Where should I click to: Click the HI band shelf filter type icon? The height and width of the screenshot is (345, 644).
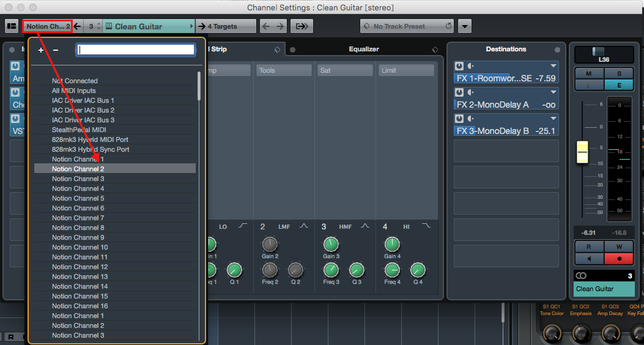426,226
